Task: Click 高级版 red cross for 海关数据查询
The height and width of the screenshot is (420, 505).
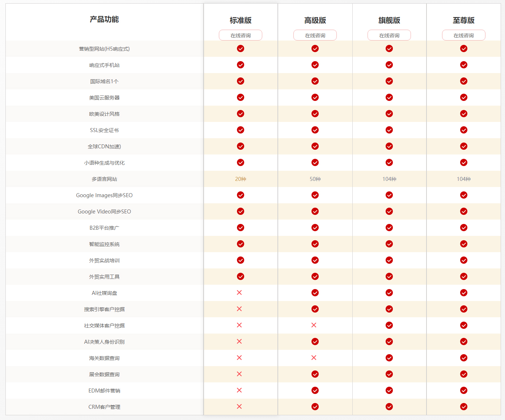Action: (314, 358)
